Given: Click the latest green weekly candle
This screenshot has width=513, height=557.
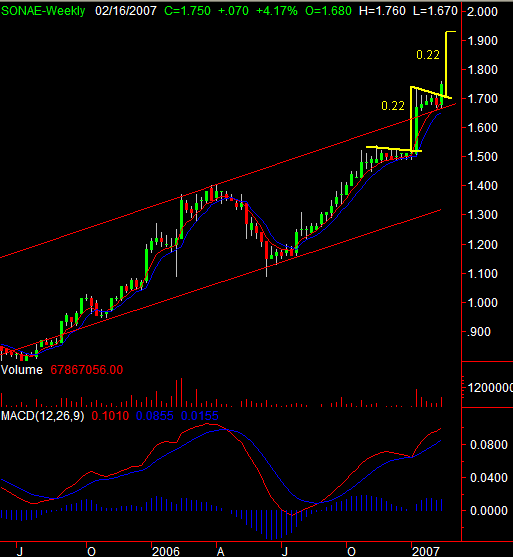Looking at the screenshot, I should point(442,94).
